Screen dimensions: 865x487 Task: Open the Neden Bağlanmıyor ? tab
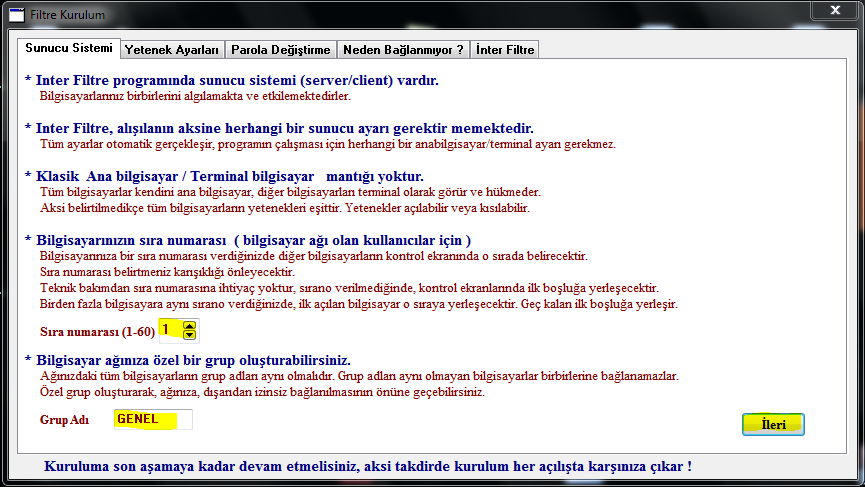click(403, 50)
